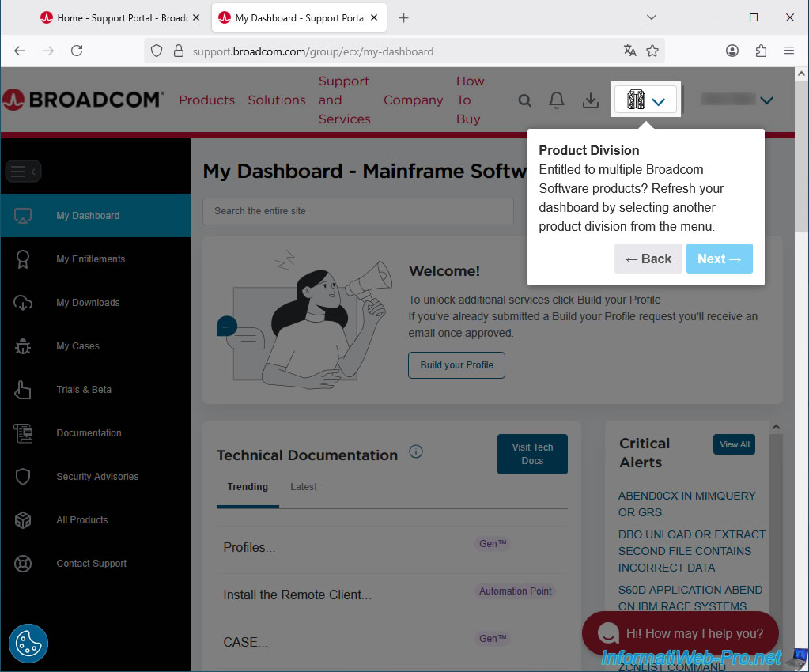Click the Technical Documentation info icon
Viewport: 809px width, 672px height.
(x=416, y=452)
